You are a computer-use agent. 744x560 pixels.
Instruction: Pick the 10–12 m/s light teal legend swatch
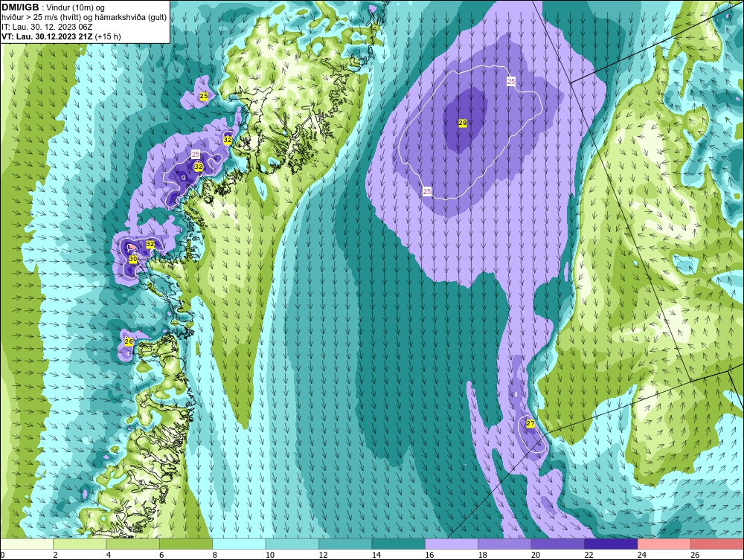pos(292,544)
